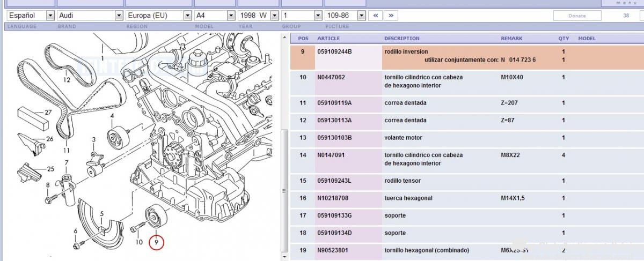Select article N90523801 in the parts table
This screenshot has height=261, width=644.
coord(333,250)
